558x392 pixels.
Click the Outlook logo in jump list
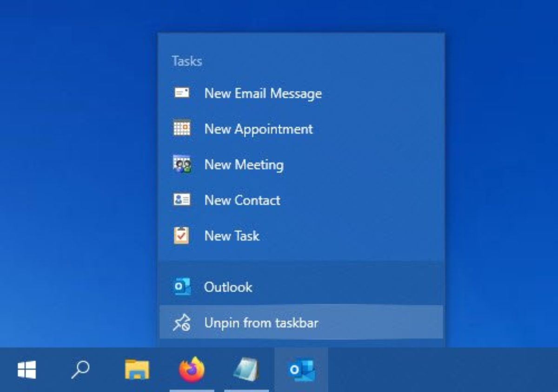(x=182, y=287)
